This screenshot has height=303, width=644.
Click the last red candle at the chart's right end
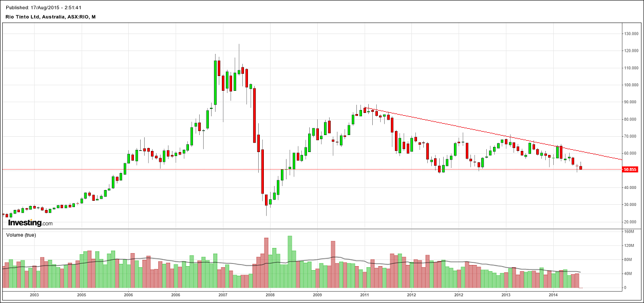[x=580, y=167]
